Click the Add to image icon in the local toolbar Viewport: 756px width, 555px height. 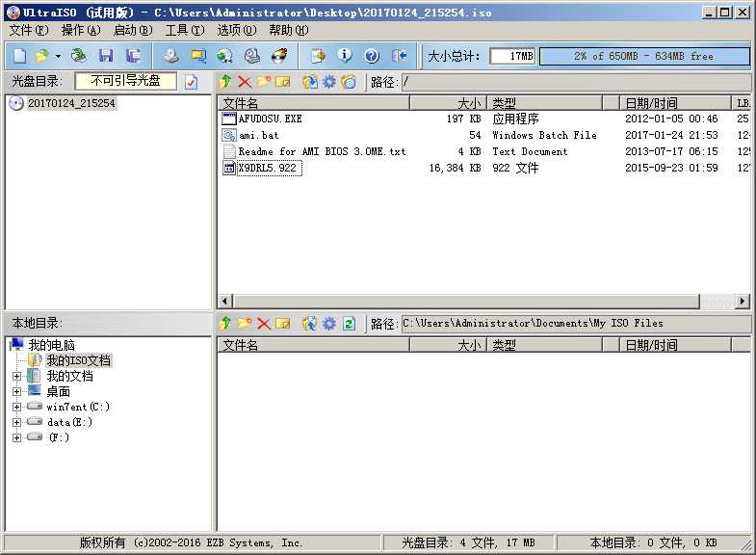[x=309, y=323]
